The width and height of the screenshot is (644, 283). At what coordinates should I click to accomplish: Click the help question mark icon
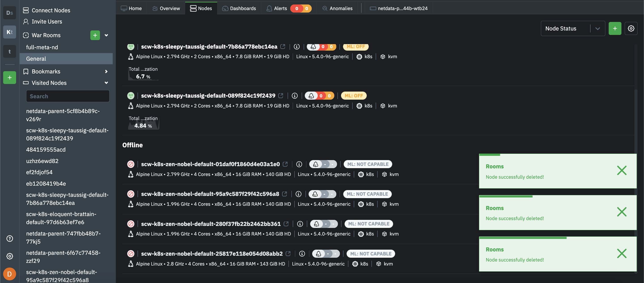coord(9,238)
